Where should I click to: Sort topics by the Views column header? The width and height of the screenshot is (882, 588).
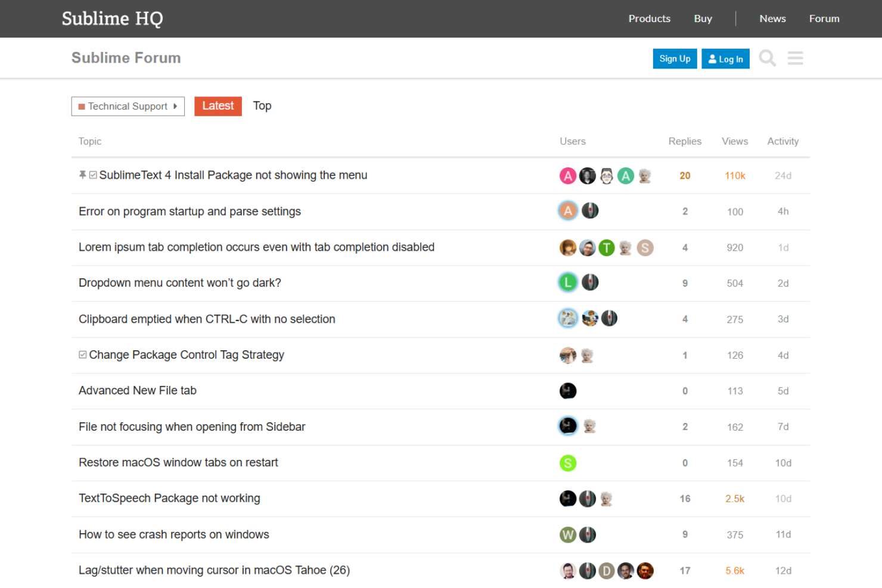pos(735,141)
